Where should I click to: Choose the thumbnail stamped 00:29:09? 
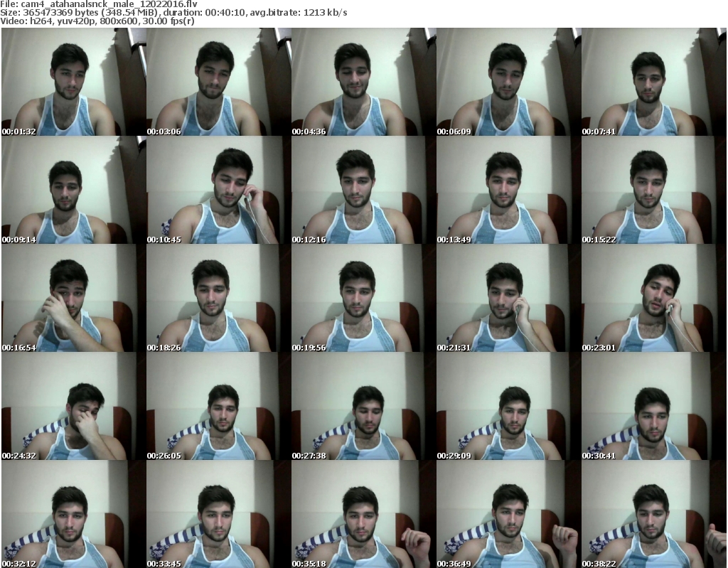tap(509, 407)
